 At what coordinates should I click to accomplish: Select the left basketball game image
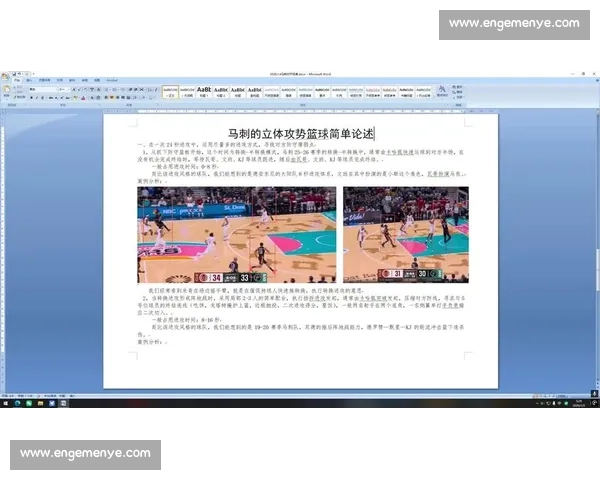tap(236, 235)
